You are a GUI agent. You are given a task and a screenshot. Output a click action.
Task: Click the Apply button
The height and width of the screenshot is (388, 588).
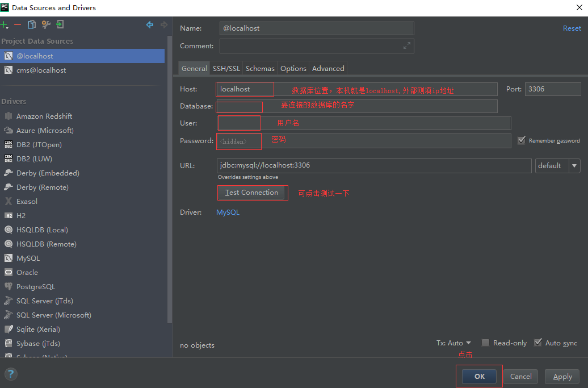562,377
